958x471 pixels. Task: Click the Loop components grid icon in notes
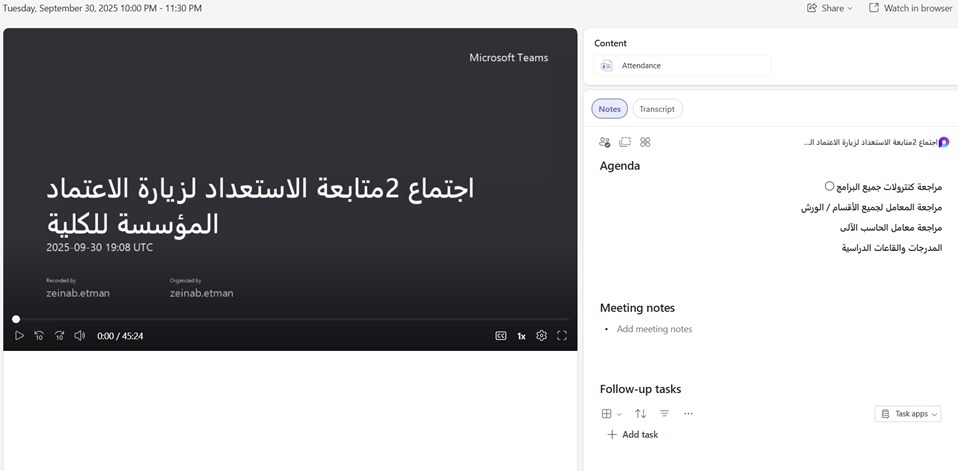pyautogui.click(x=645, y=142)
